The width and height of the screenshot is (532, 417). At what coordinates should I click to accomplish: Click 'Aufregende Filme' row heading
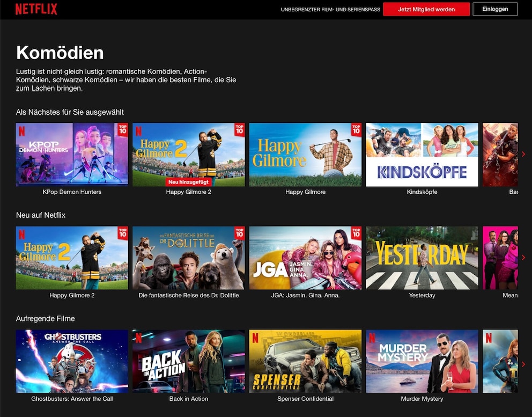[46, 319]
